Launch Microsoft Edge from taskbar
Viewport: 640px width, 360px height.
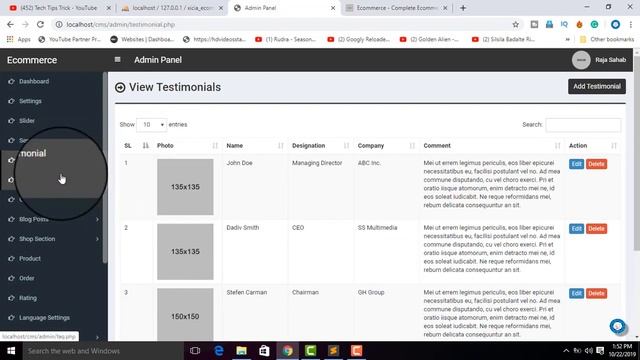tap(219, 351)
